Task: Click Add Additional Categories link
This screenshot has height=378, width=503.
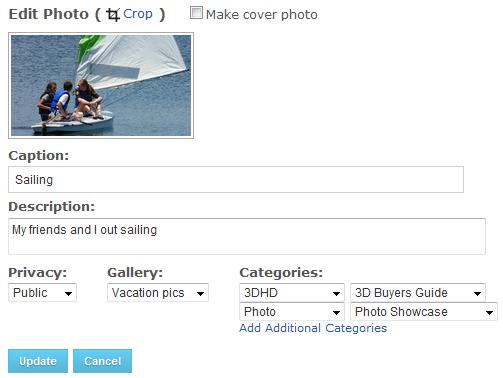Action: click(313, 328)
